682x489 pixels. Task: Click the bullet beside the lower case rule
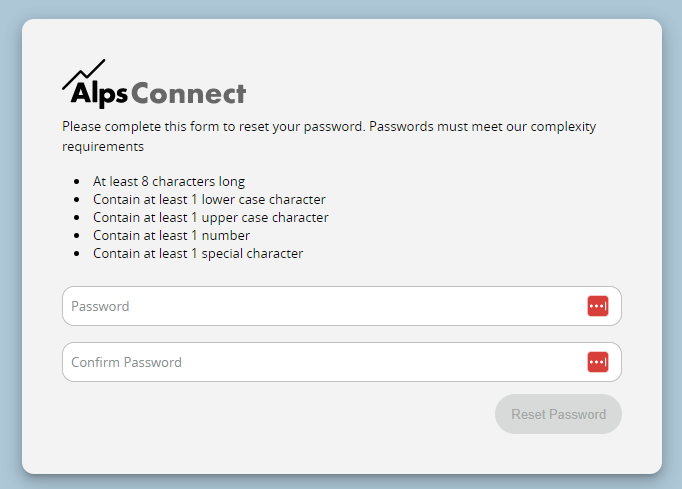(77, 201)
